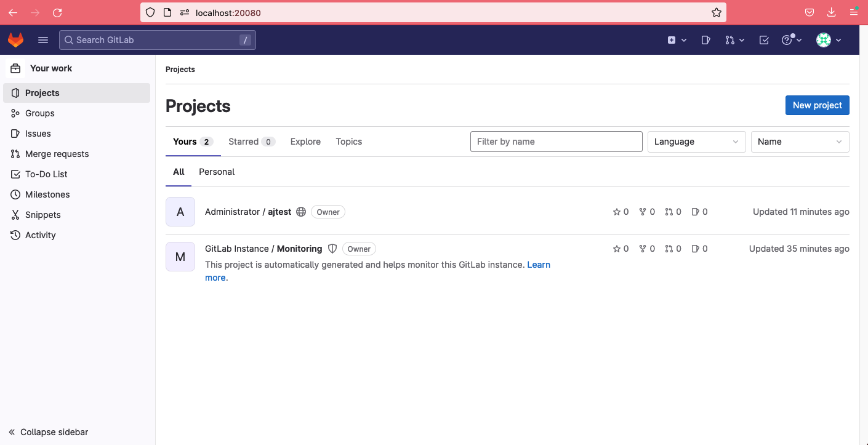868x445 pixels.
Task: Collapse the sidebar
Action: coord(49,432)
